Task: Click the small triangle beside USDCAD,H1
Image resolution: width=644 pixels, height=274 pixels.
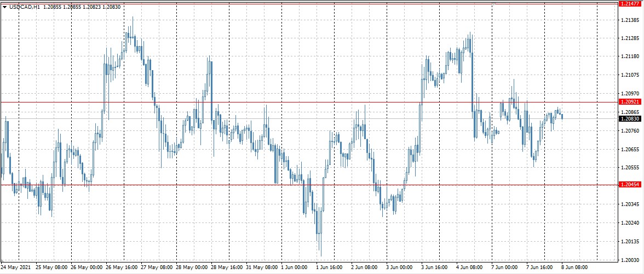Action: point(4,7)
